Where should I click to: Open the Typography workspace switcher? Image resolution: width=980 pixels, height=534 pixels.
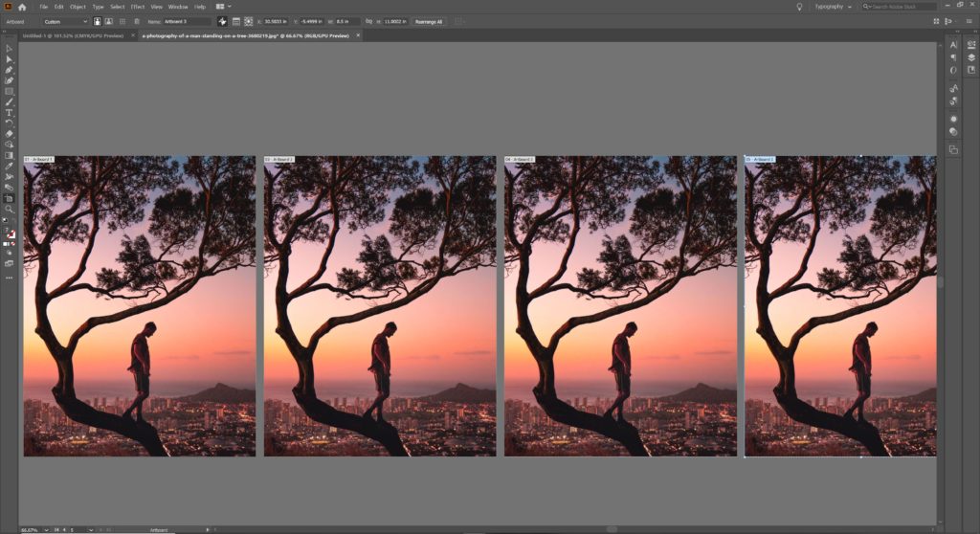(x=833, y=7)
